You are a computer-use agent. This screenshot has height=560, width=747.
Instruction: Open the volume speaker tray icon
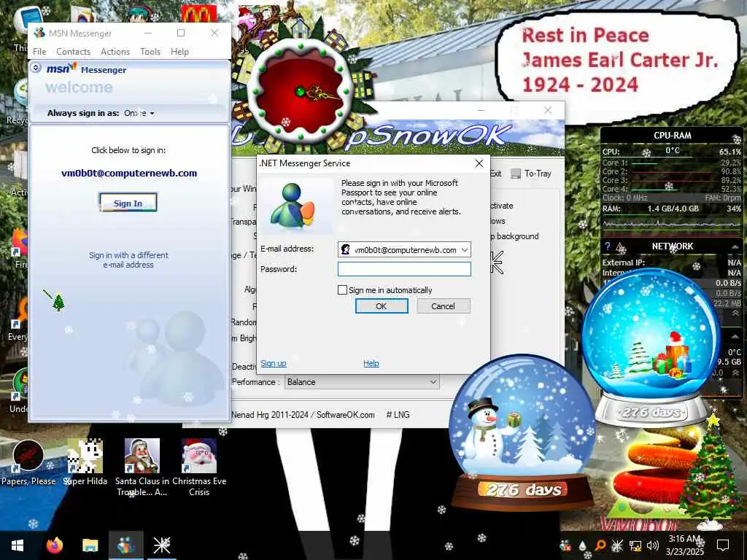point(653,545)
